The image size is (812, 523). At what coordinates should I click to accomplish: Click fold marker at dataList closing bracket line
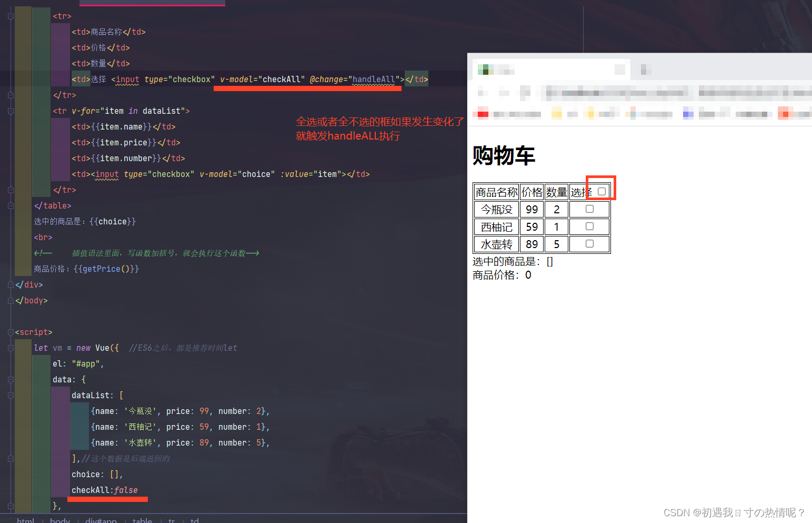point(11,459)
